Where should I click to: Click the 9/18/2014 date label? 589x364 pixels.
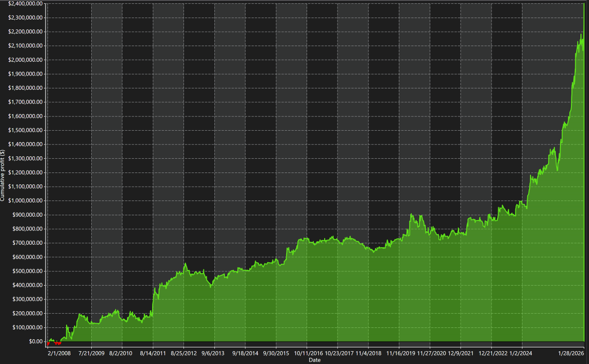pyautogui.click(x=245, y=353)
